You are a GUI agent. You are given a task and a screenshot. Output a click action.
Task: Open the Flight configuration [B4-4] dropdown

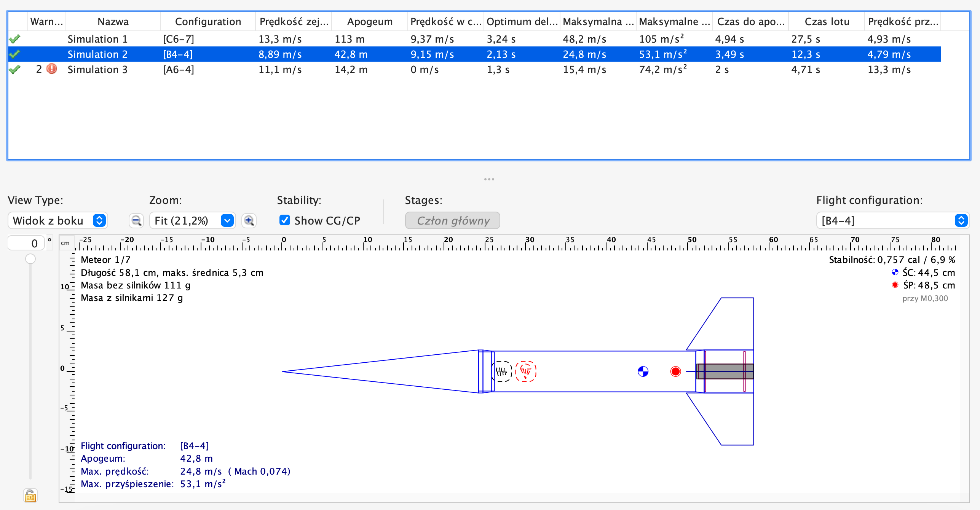point(892,221)
